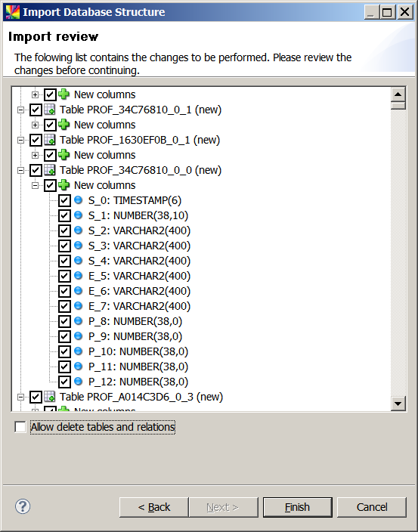Click the help question mark icon
The height and width of the screenshot is (532, 418).
[x=23, y=506]
